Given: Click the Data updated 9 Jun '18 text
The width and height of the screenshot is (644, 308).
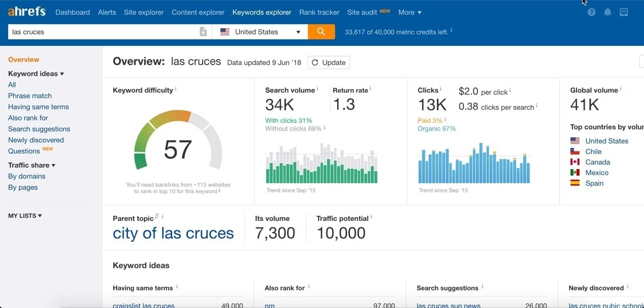Looking at the screenshot, I should pos(264,62).
